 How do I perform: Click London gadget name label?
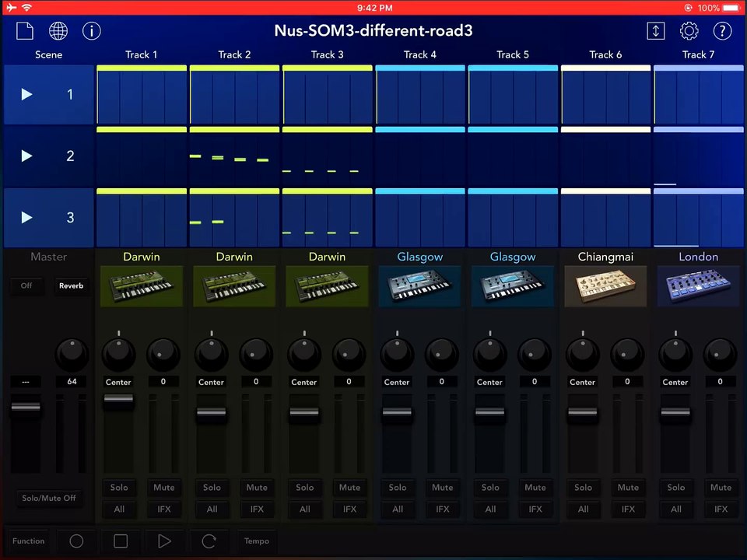tap(699, 257)
